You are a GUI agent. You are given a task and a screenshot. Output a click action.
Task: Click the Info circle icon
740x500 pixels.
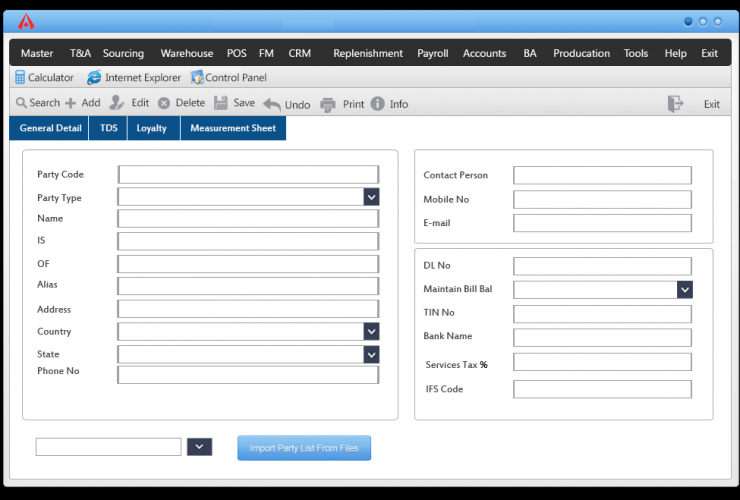(378, 103)
